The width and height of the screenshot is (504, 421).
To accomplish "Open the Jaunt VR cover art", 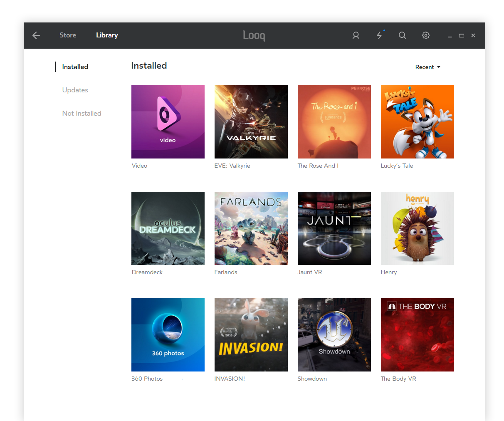I will click(x=334, y=228).
